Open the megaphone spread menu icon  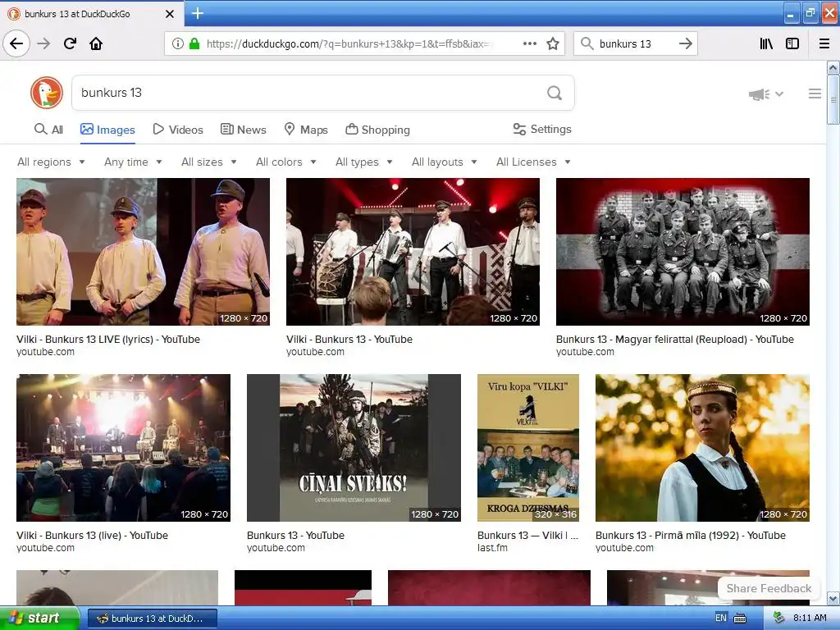coord(765,94)
